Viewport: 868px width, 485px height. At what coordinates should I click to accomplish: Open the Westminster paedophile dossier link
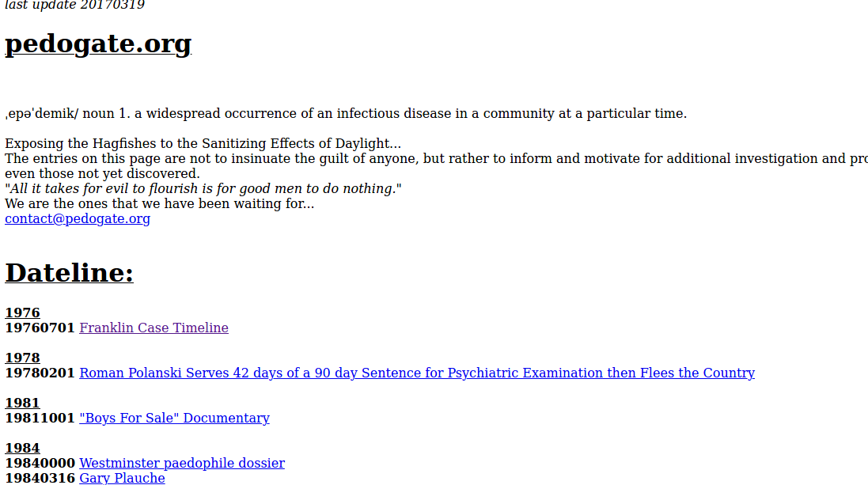[182, 463]
